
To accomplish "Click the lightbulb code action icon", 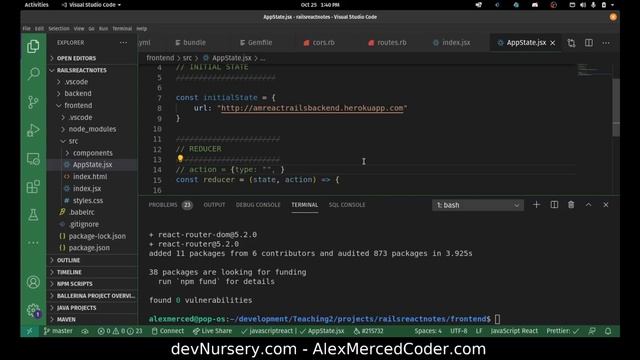I will tap(180, 158).
